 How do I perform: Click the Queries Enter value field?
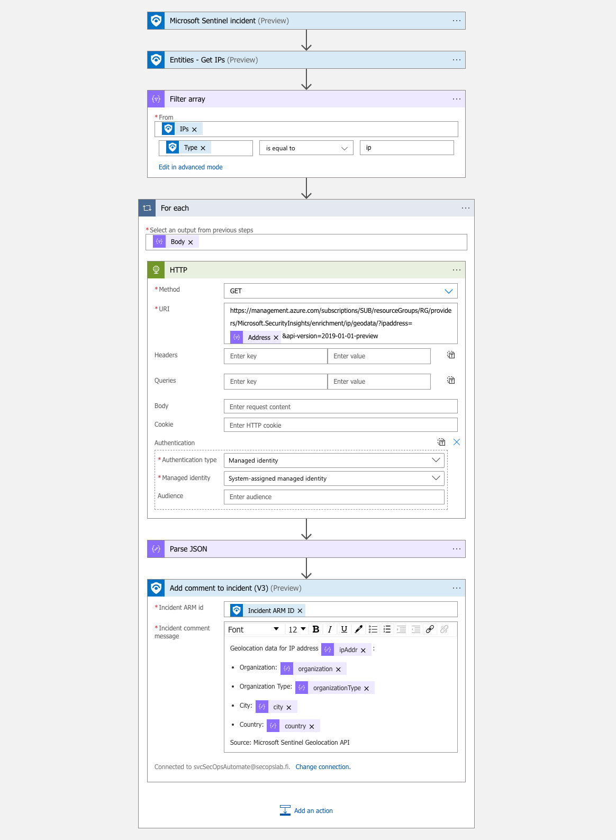(379, 382)
